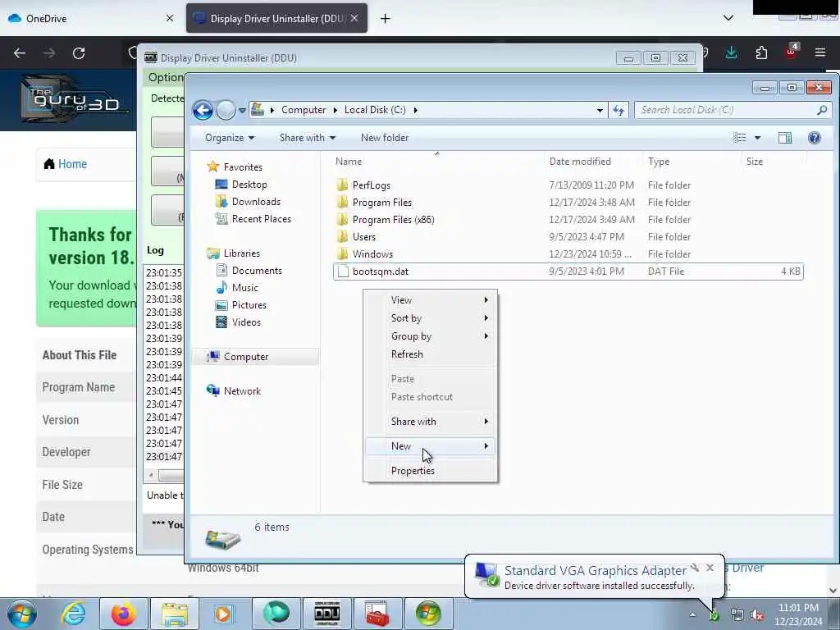Open the Firefox extensions puzzle icon

tap(761, 52)
